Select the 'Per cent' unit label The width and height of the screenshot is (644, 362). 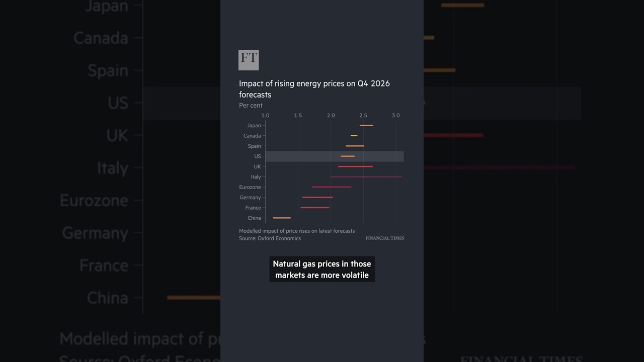coord(251,106)
